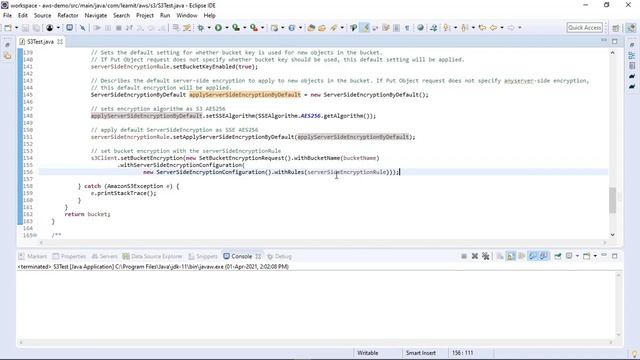
Task: Click the Previous Annotation icon
Action: 465,28
